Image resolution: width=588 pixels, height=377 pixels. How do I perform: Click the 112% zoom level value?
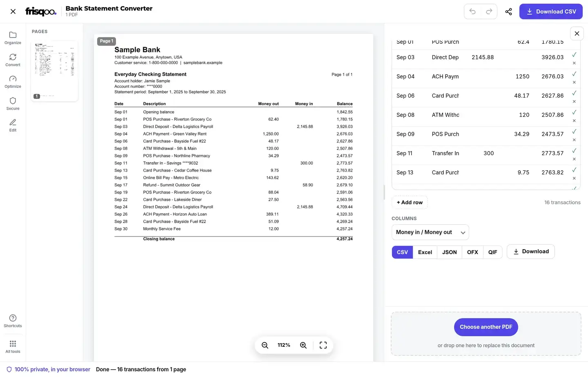pos(284,345)
